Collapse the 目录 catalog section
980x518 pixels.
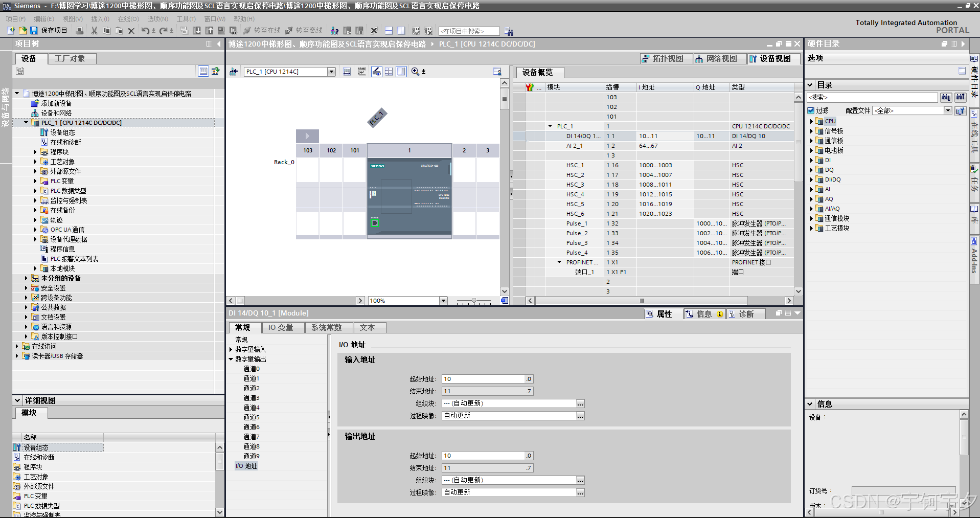click(810, 85)
